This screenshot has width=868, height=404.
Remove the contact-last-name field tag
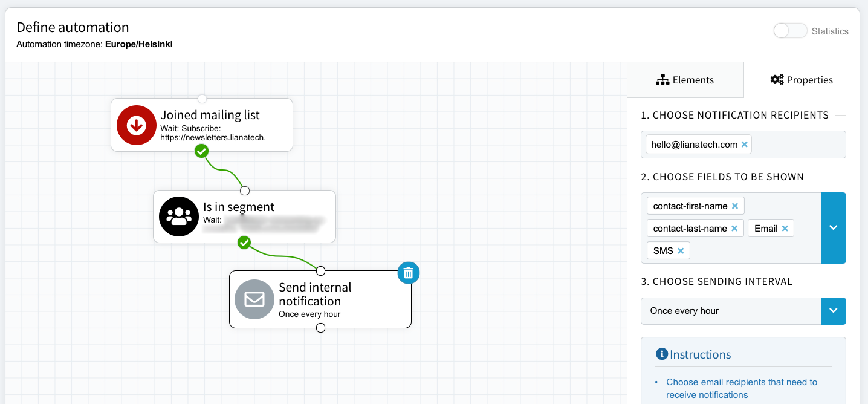pyautogui.click(x=734, y=229)
